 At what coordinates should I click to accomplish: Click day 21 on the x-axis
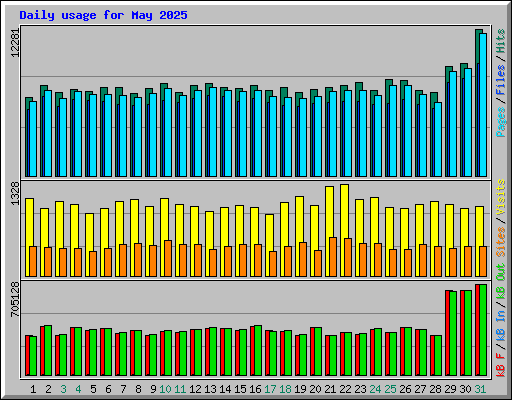tap(330, 389)
